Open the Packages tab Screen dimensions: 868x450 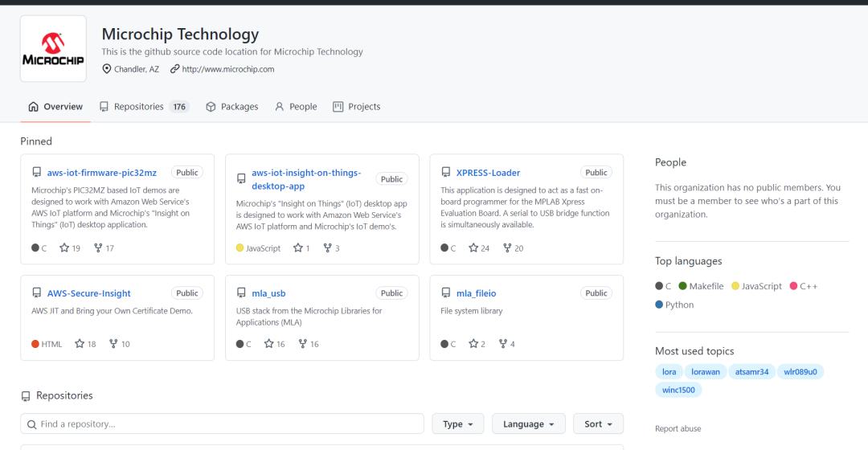[x=232, y=106]
